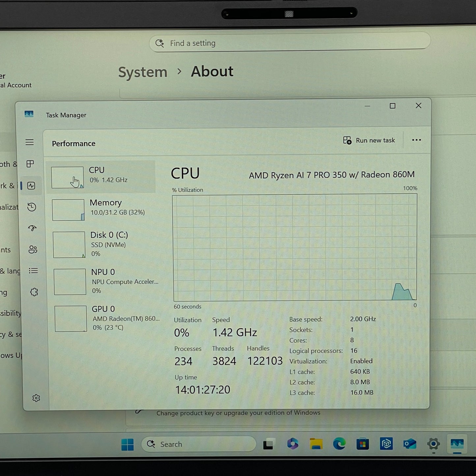The height and width of the screenshot is (476, 476).
Task: Maximize the Task Manager window
Action: pos(392,106)
